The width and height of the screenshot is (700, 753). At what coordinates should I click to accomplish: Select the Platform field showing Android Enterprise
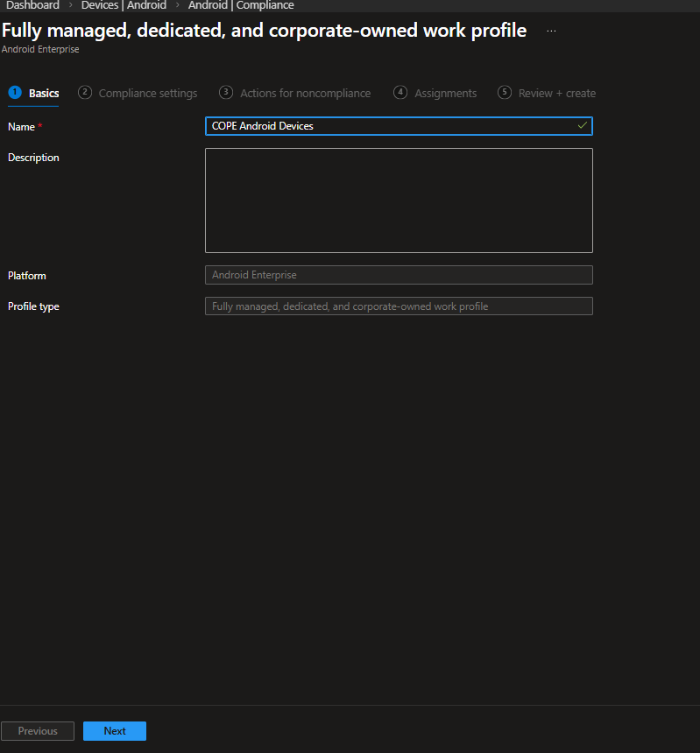pos(399,275)
